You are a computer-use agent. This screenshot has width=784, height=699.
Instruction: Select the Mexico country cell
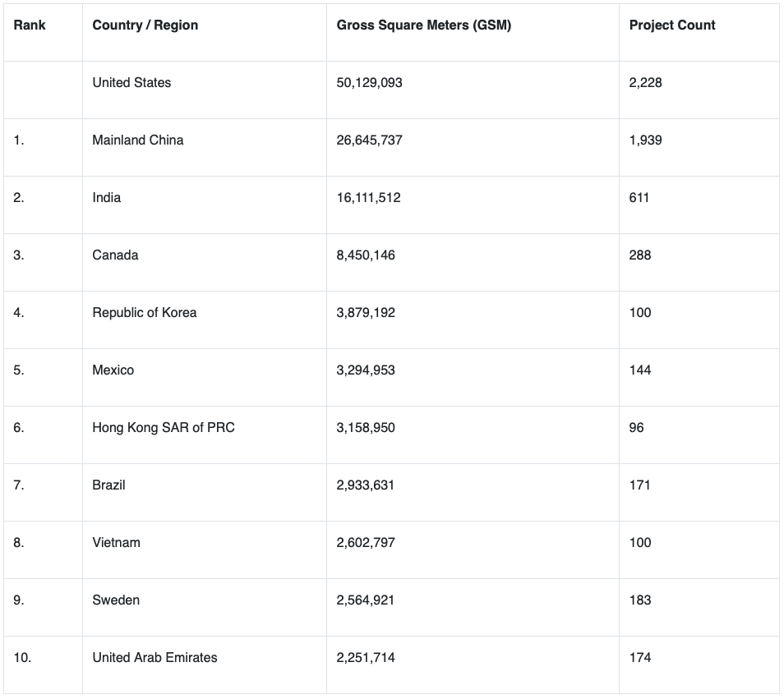coord(113,370)
